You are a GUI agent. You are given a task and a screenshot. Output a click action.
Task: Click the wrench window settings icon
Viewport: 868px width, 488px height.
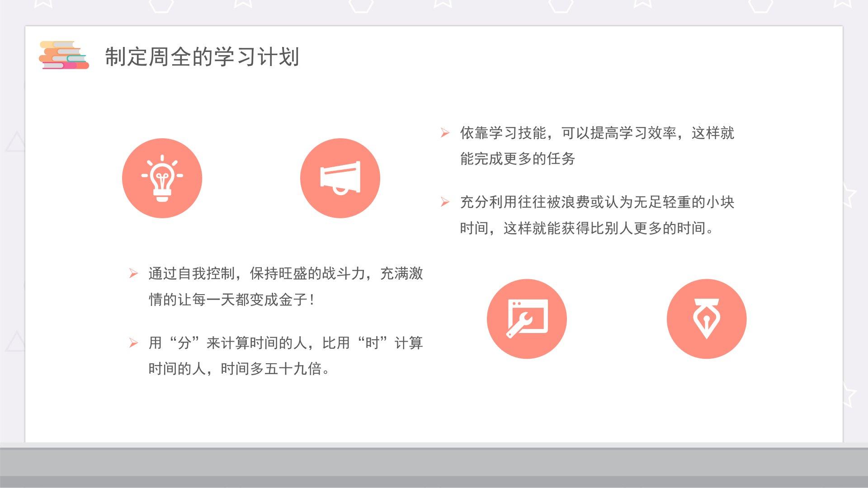click(527, 319)
